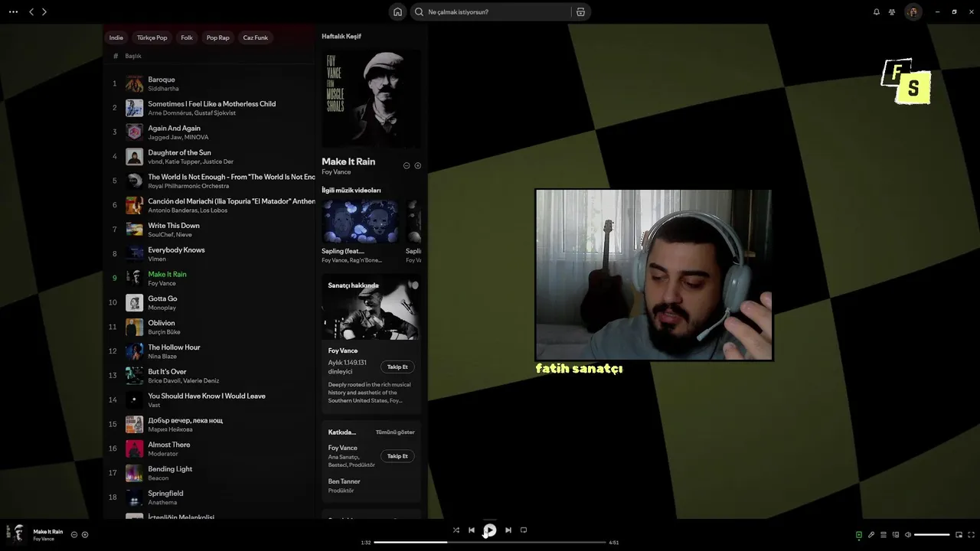Image resolution: width=980 pixels, height=551 pixels.
Task: Click the Oblivion album cover thumbnail
Action: click(135, 328)
